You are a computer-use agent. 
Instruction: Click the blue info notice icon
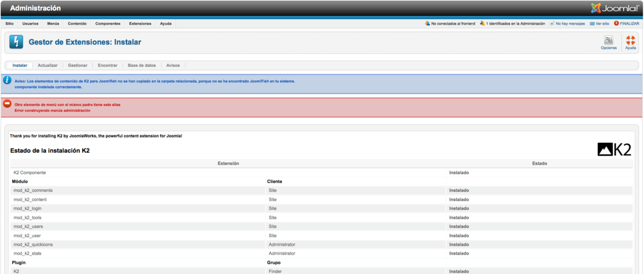click(x=8, y=80)
